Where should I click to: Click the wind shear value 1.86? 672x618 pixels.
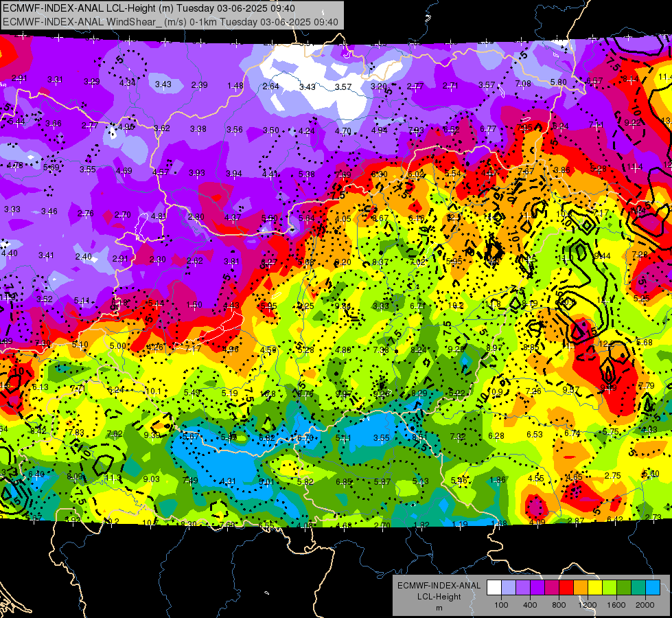(498, 480)
